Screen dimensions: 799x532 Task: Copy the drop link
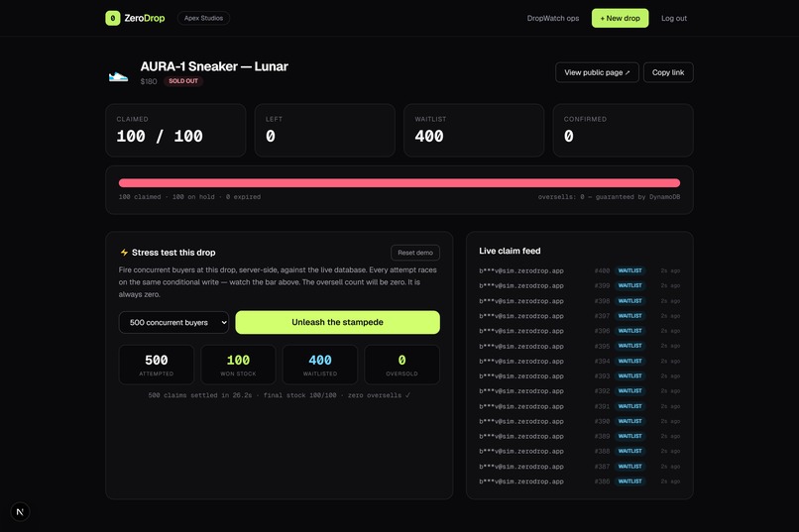point(668,72)
